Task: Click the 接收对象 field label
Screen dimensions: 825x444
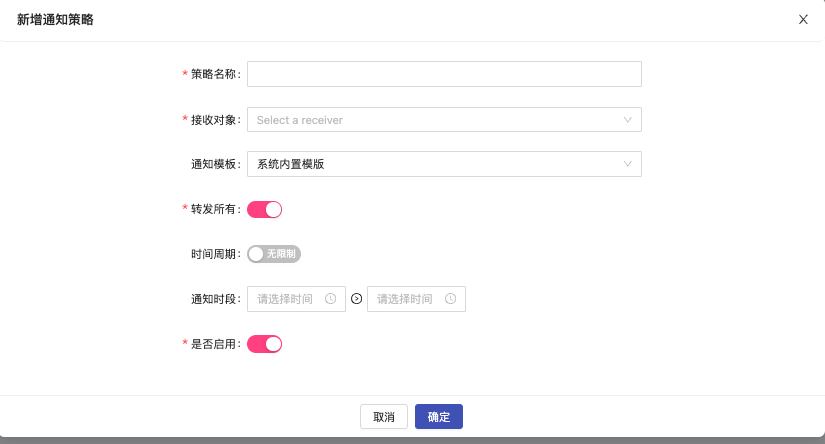Action: (215, 120)
